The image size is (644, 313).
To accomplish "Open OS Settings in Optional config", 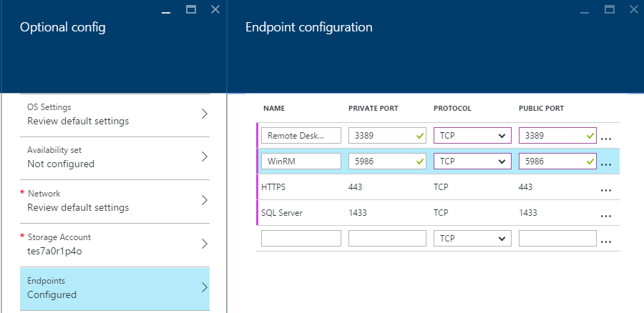I will pos(114,114).
